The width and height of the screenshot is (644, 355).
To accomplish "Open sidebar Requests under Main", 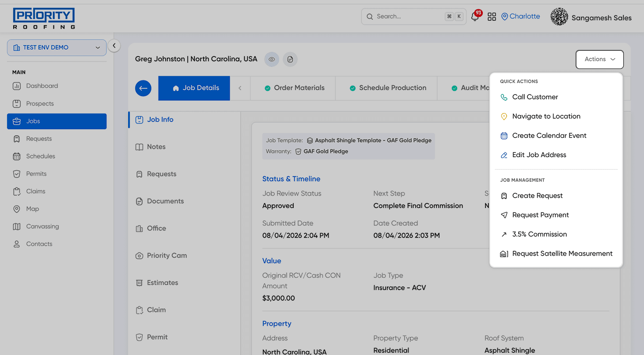I will pyautogui.click(x=57, y=139).
